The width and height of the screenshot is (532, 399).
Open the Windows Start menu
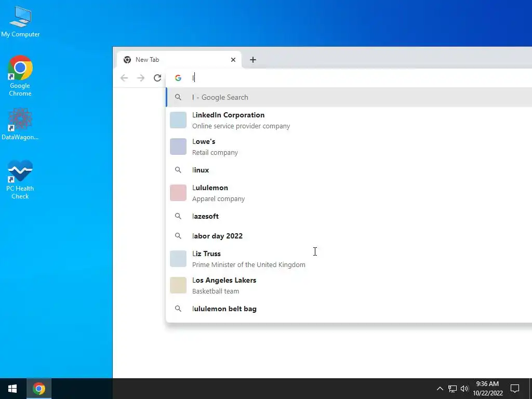tap(13, 389)
